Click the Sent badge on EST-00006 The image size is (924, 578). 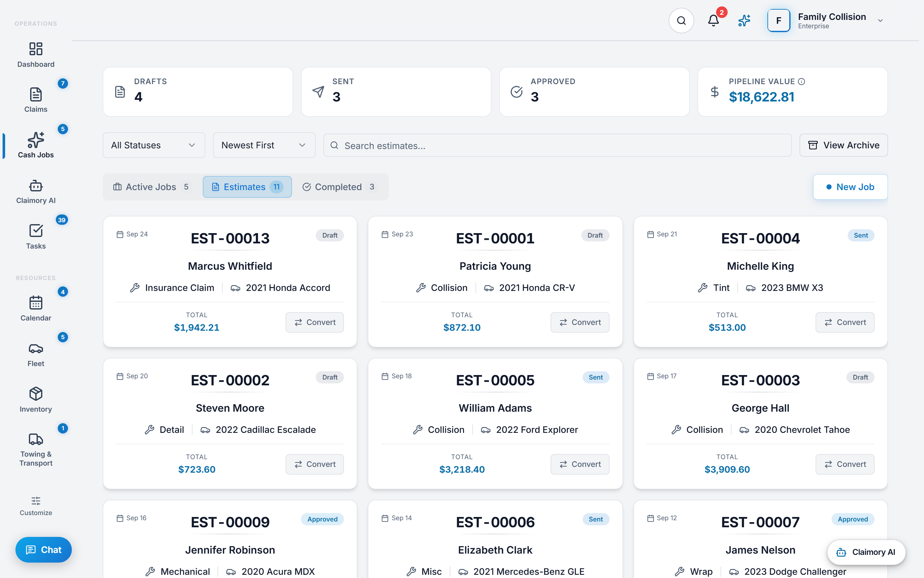[596, 519]
